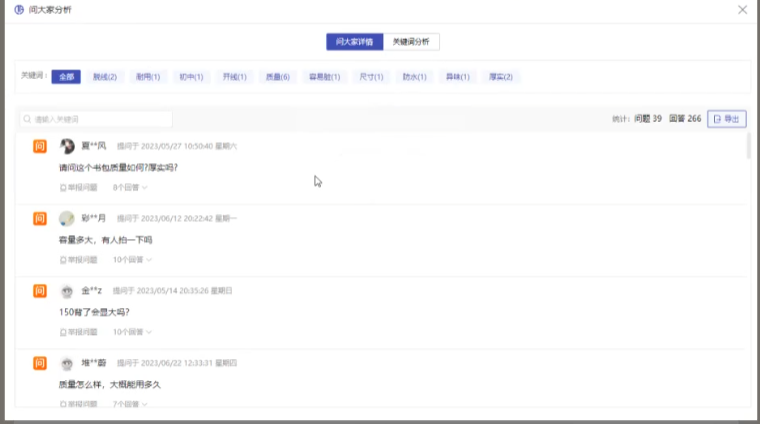This screenshot has width=760, height=424.
Task: Click the avatar of user 彩**月
Action: coord(67,218)
